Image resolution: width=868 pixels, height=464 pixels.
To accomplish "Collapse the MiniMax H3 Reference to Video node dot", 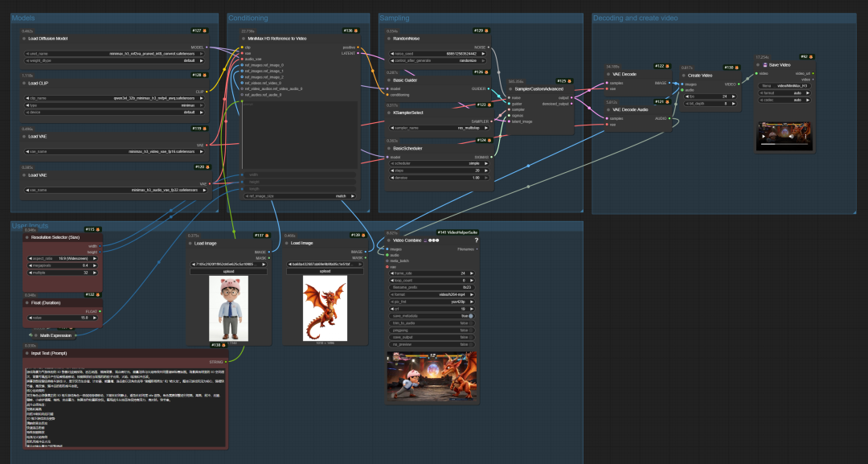I will [243, 39].
